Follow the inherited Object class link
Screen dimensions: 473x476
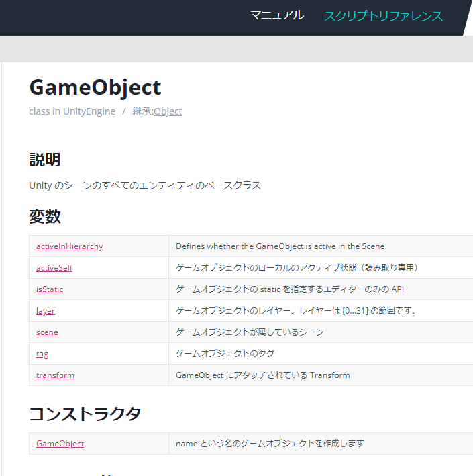pos(168,111)
